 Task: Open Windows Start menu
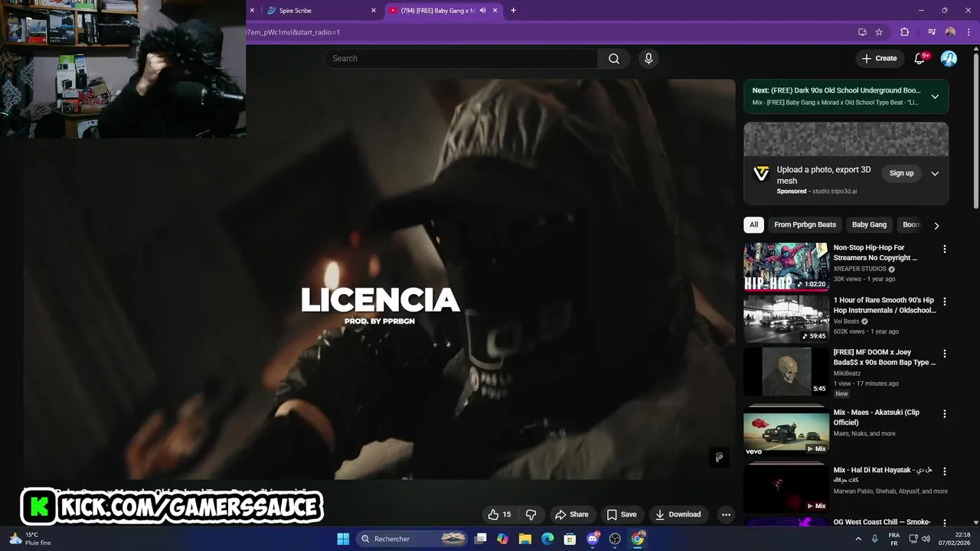[343, 539]
